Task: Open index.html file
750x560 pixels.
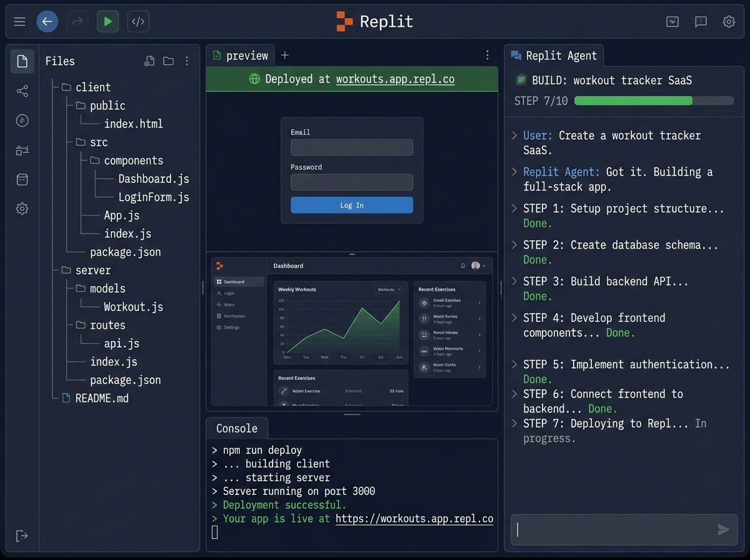Action: point(133,124)
